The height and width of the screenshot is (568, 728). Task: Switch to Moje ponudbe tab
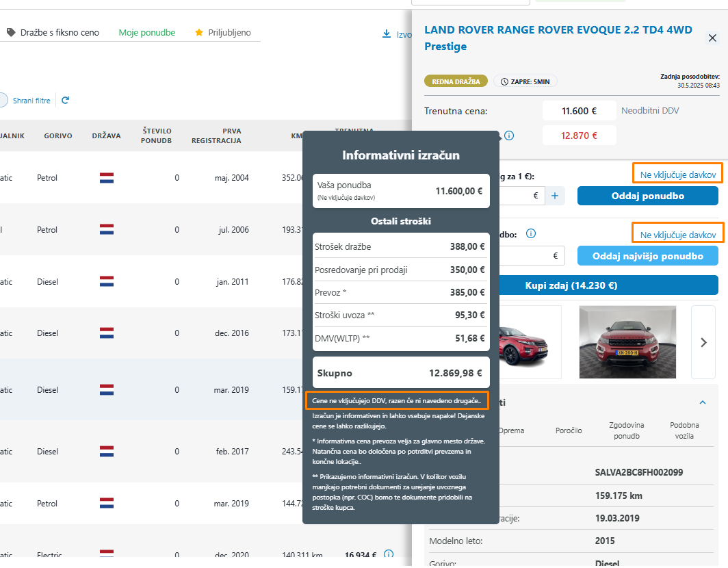pyautogui.click(x=146, y=33)
